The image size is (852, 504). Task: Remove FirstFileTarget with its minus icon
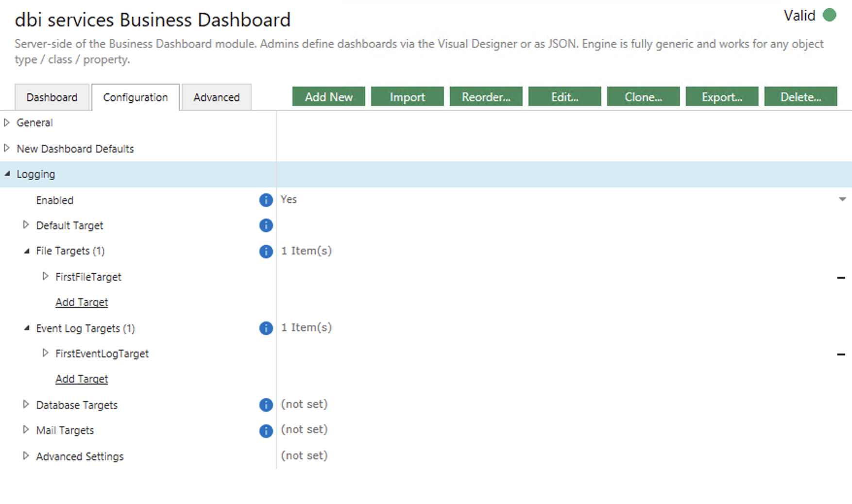(841, 278)
